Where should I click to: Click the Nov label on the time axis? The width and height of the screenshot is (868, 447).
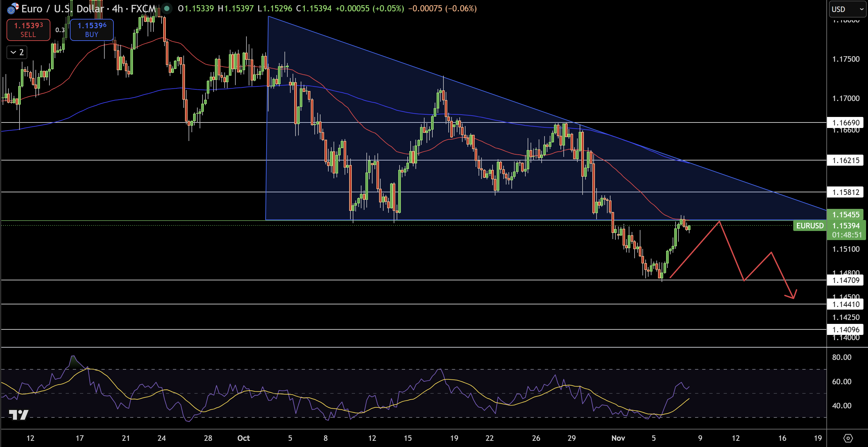(619, 438)
